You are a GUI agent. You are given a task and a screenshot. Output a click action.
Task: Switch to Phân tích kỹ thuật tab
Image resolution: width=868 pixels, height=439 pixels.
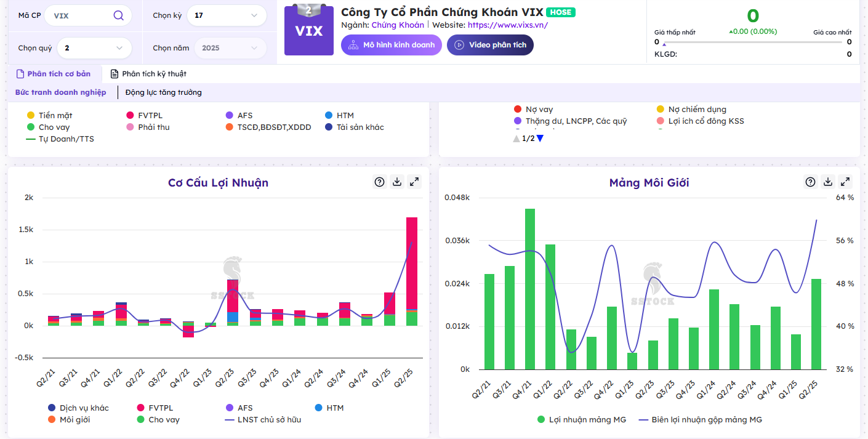click(x=148, y=74)
